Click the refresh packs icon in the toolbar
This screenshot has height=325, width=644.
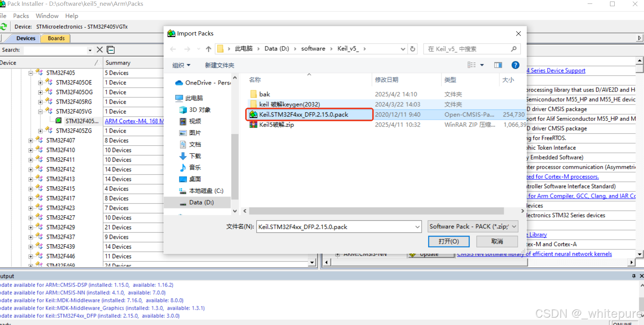point(3,27)
